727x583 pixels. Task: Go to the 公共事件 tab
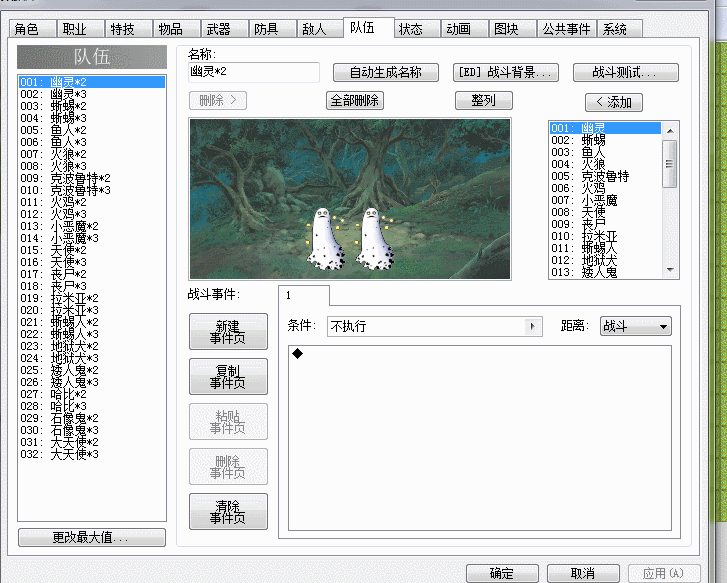coord(567,29)
